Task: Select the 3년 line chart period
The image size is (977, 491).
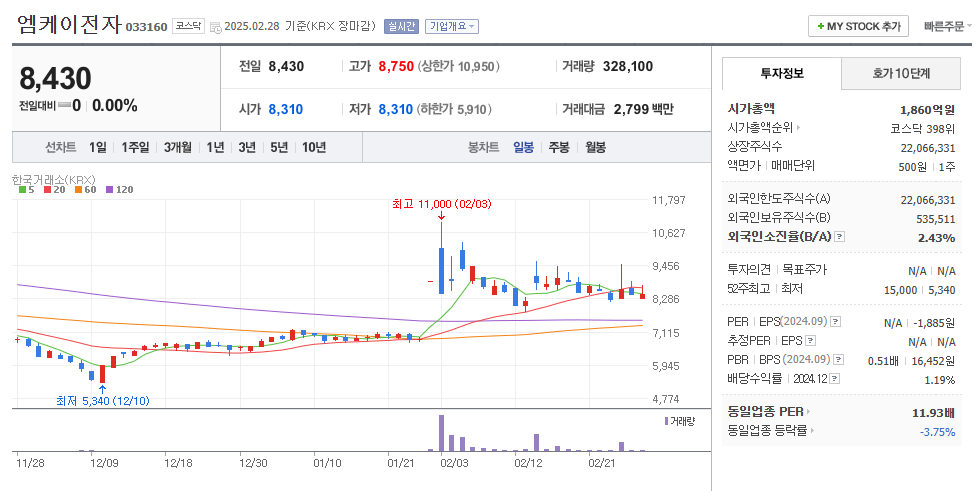Action: [x=247, y=147]
